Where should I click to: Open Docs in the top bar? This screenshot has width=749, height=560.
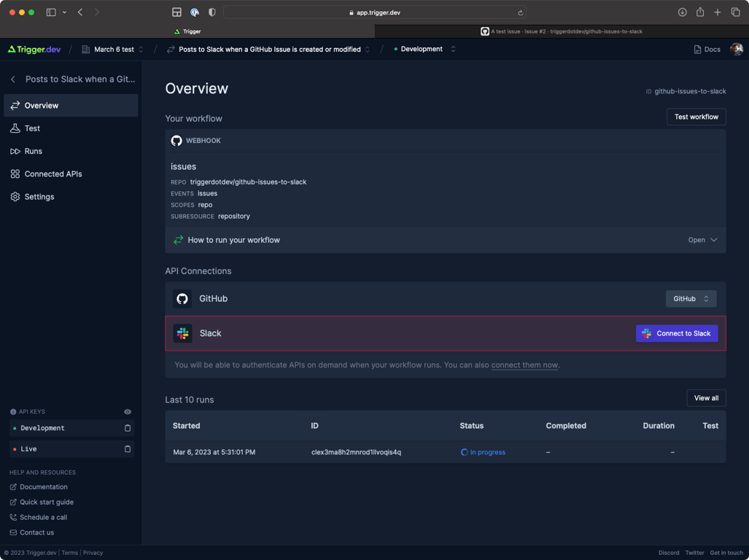tap(707, 49)
